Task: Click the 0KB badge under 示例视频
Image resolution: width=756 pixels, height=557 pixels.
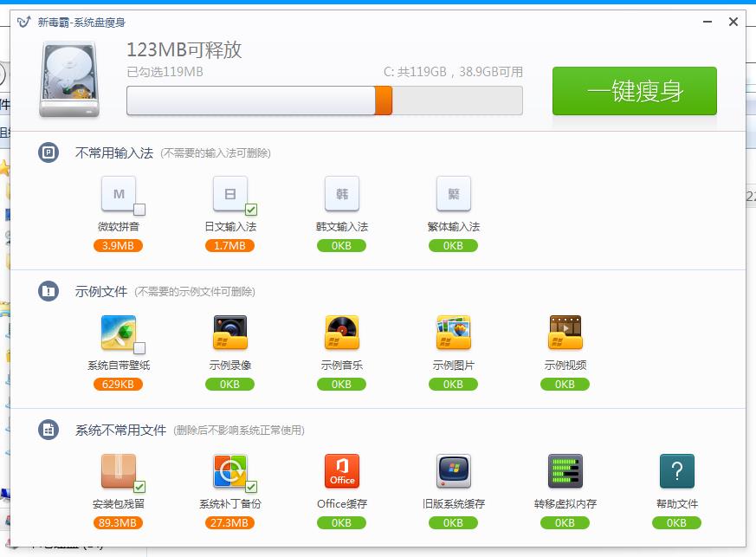Action: [x=565, y=385]
